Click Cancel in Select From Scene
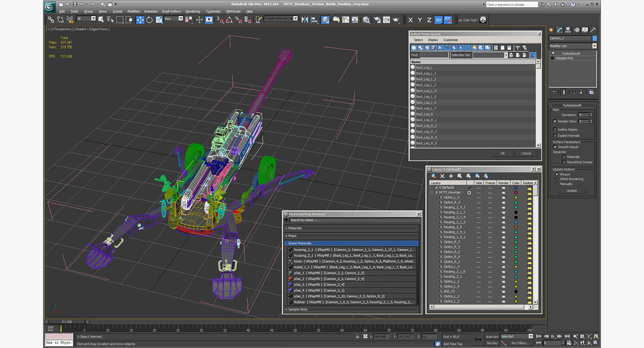644x348 pixels. [x=526, y=153]
